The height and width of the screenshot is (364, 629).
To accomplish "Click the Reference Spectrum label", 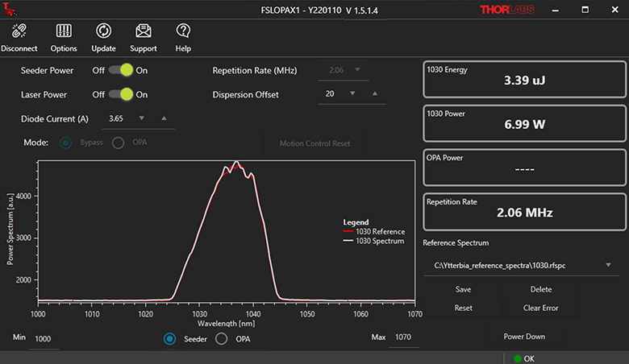I will 456,242.
